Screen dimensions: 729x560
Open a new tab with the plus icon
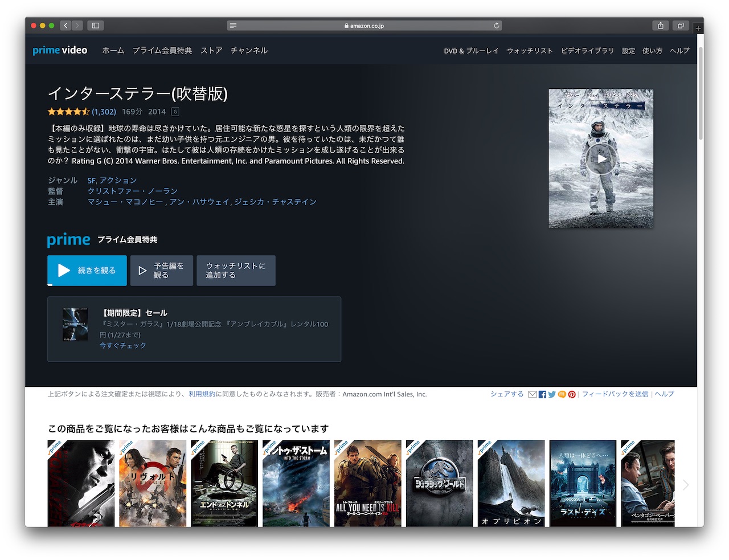[x=698, y=28]
